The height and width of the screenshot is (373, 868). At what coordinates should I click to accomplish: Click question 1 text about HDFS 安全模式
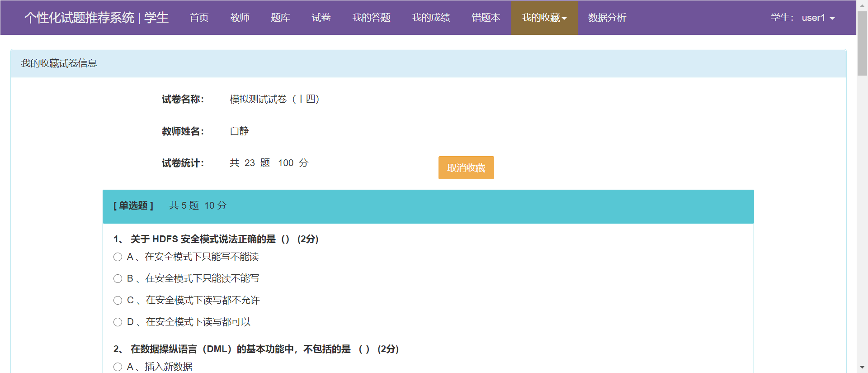pyautogui.click(x=216, y=239)
